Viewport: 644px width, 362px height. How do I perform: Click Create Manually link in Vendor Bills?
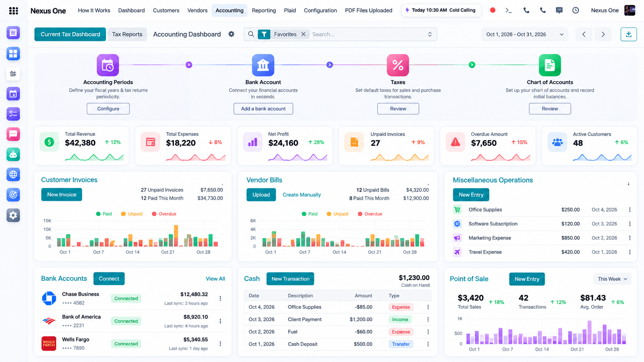click(x=302, y=195)
